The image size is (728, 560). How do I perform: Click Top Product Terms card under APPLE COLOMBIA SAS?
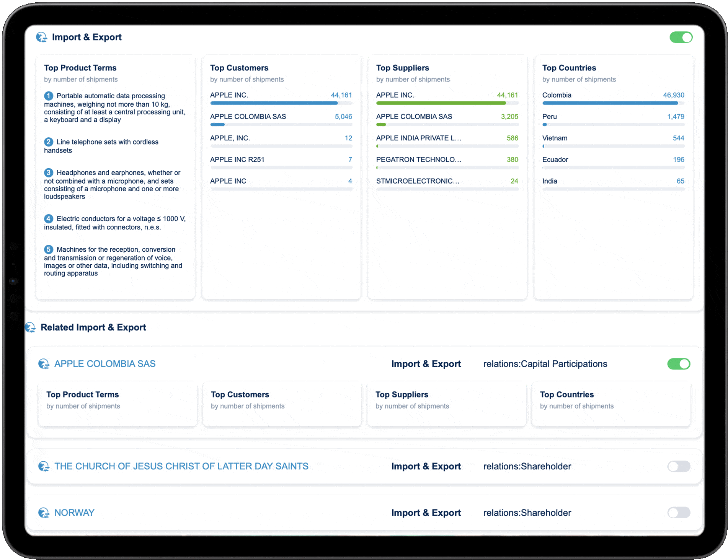[118, 404]
